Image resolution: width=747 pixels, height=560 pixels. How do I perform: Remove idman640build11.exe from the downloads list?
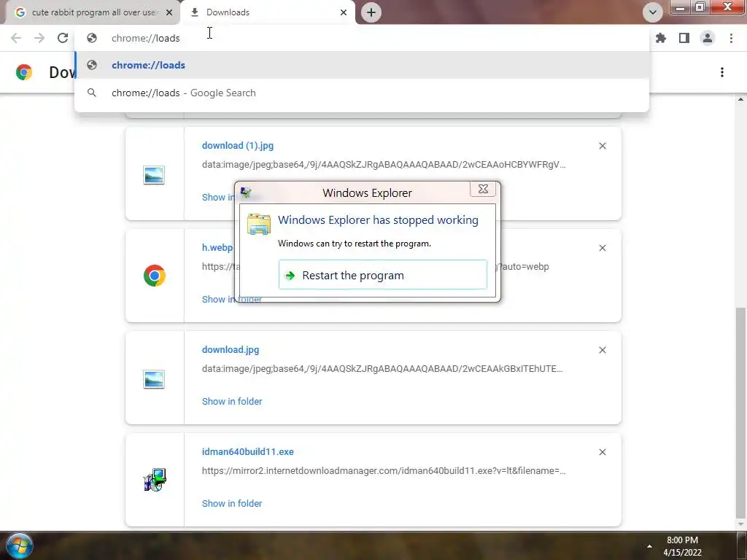(x=603, y=452)
